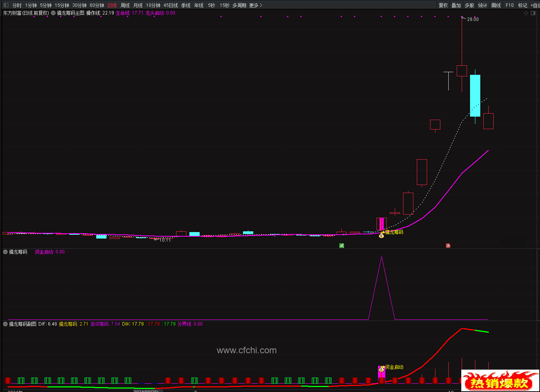Click the money bag icon beside 擒龙筹码
The width and height of the screenshot is (540, 392).
click(381, 236)
